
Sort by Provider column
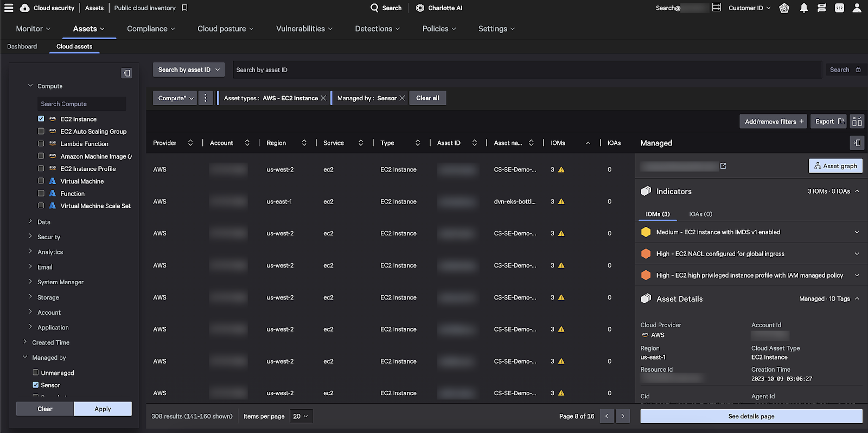[190, 143]
